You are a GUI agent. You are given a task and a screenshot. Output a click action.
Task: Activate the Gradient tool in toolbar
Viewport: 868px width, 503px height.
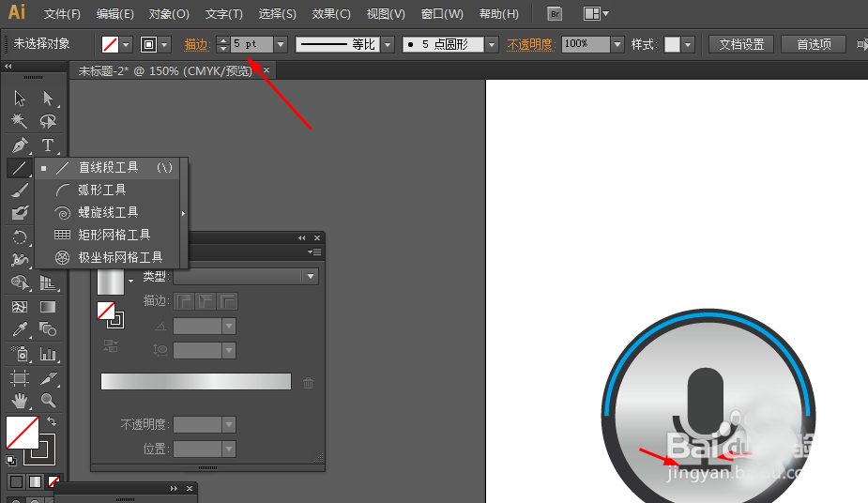tap(48, 307)
